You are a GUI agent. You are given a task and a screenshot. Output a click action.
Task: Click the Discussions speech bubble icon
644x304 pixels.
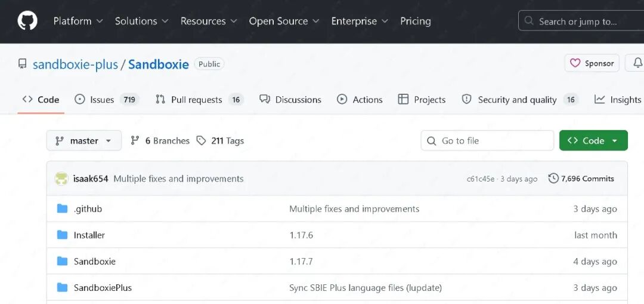click(265, 100)
